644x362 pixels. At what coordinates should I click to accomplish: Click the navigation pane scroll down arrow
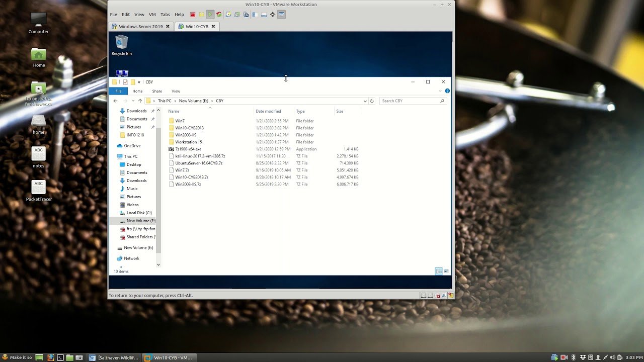(158, 264)
